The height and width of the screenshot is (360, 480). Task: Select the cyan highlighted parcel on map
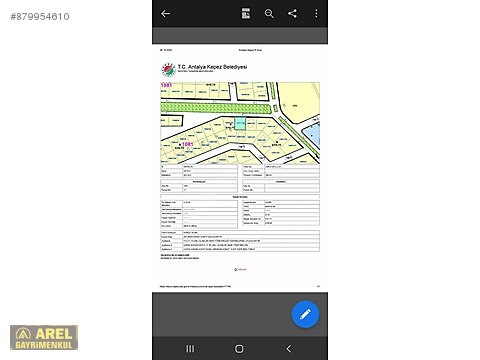240,123
